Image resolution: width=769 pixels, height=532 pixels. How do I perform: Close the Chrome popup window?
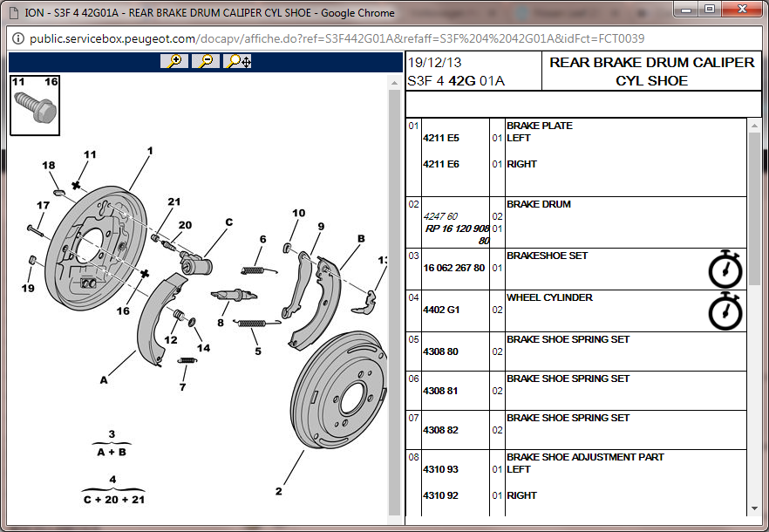[742, 9]
